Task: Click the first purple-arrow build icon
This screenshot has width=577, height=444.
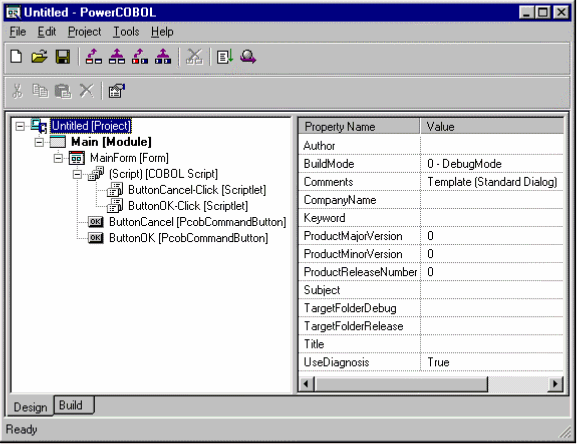Action: tap(94, 57)
